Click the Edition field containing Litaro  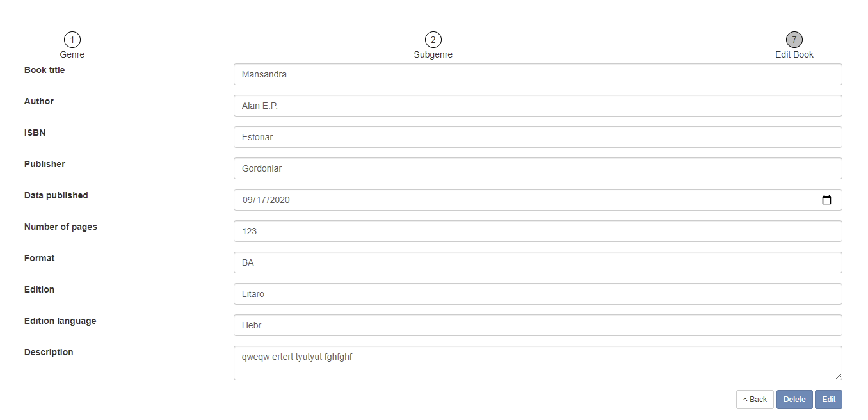point(538,294)
